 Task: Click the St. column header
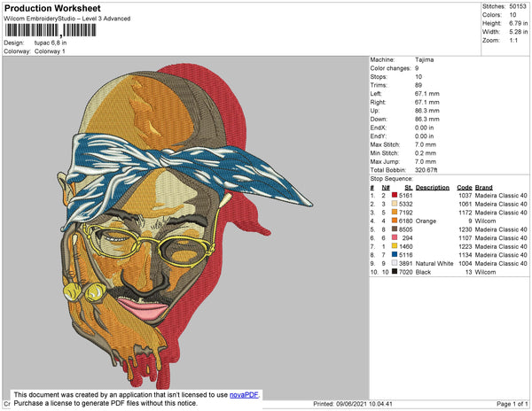click(409, 188)
